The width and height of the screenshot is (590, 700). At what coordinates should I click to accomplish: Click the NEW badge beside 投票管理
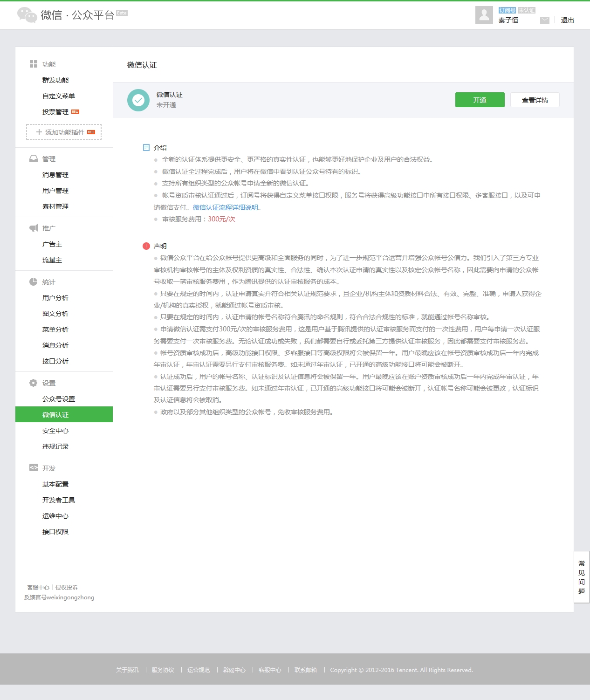[75, 112]
